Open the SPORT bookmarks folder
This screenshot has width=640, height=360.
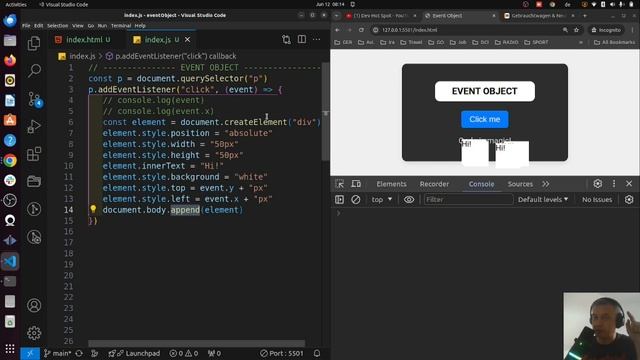pos(536,42)
